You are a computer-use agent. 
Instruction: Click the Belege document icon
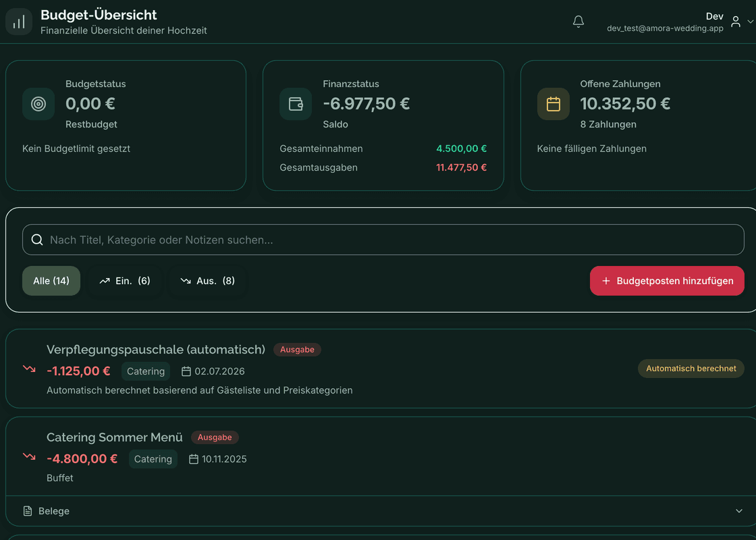(28, 511)
